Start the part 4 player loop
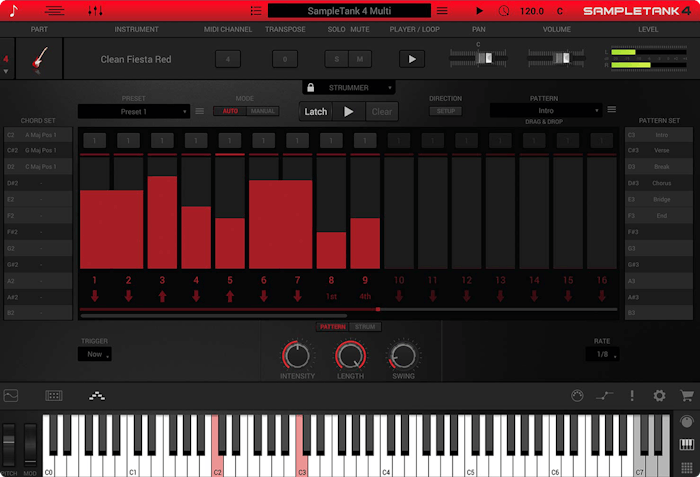 tap(412, 59)
